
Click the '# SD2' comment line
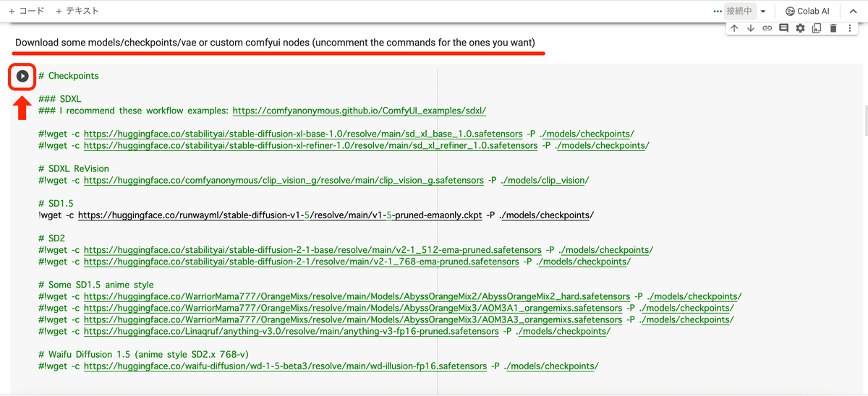pyautogui.click(x=52, y=238)
